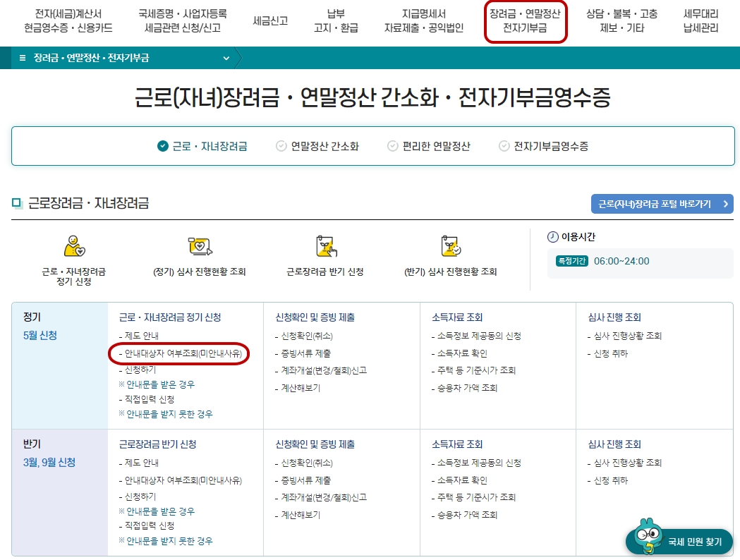Switch to the 전자기부금영수증 step tab
The width and height of the screenshot is (740, 560).
[x=550, y=146]
